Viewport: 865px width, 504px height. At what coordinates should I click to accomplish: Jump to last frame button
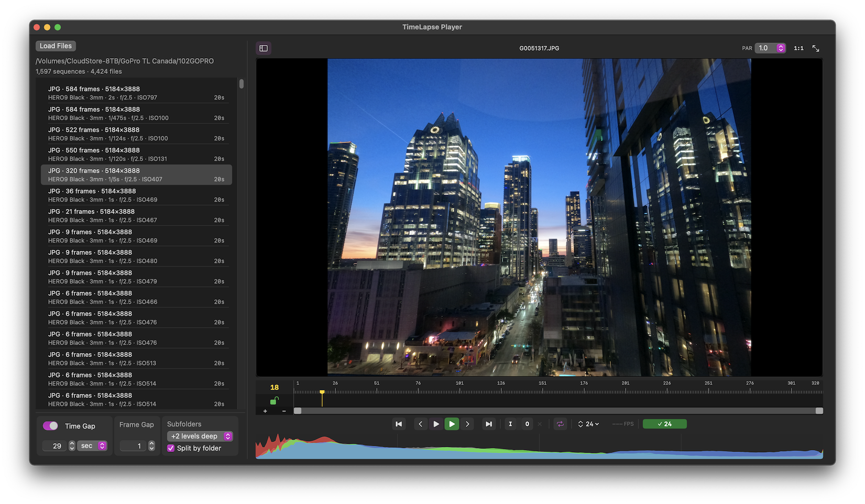click(488, 424)
